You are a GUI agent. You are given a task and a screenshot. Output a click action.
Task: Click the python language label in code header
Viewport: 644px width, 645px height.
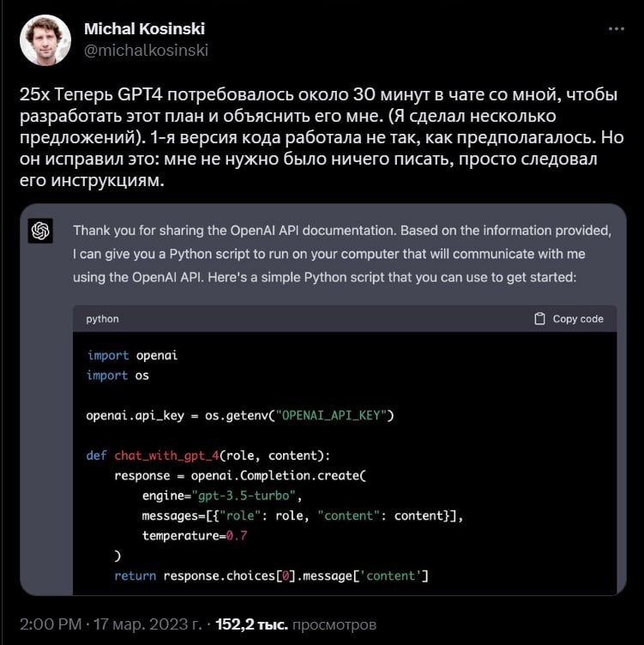pos(102,319)
